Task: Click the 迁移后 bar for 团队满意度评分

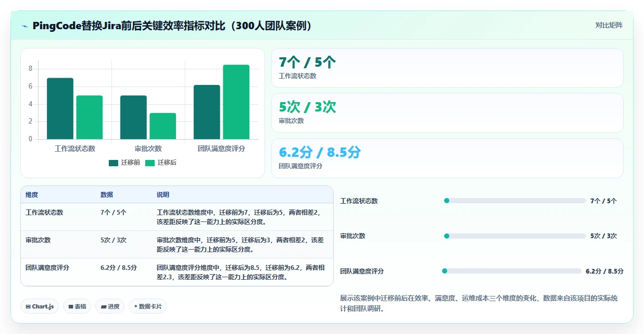Action: click(236, 102)
